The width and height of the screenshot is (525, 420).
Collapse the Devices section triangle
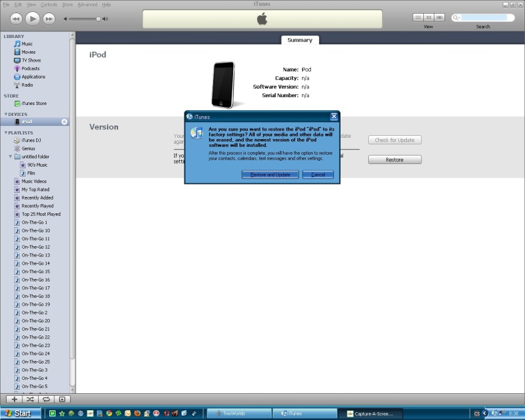click(x=6, y=114)
